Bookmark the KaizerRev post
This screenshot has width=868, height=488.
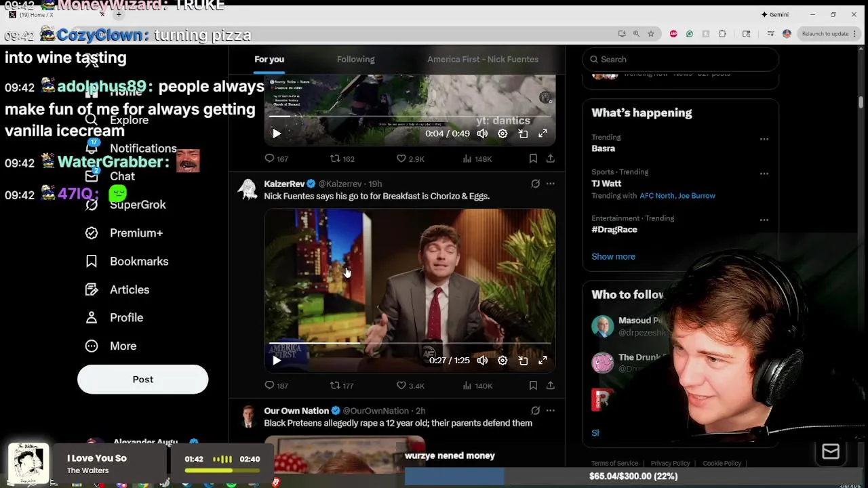coord(533,386)
